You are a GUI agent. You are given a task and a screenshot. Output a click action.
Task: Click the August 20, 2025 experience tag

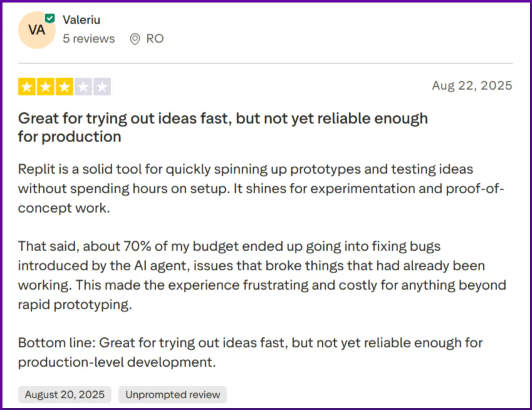(65, 394)
